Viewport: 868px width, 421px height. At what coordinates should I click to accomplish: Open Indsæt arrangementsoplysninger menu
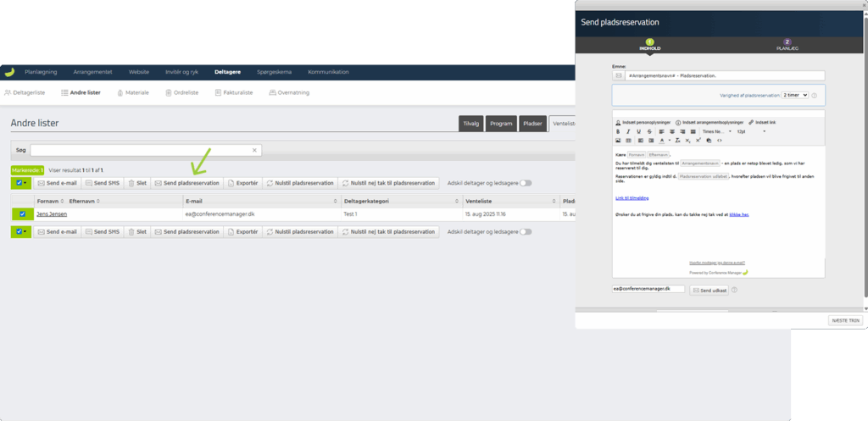(709, 122)
